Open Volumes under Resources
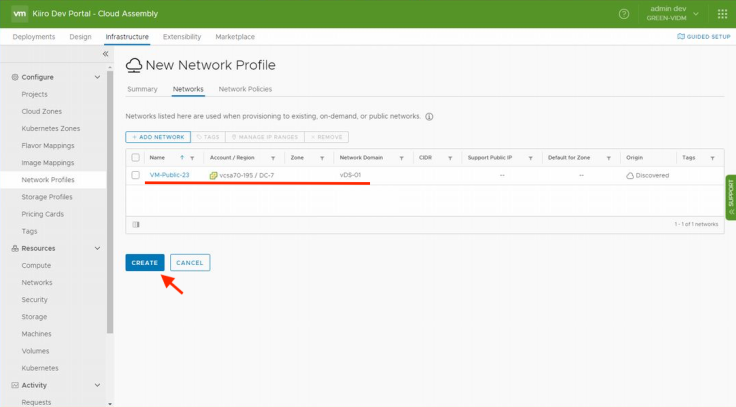 point(35,351)
